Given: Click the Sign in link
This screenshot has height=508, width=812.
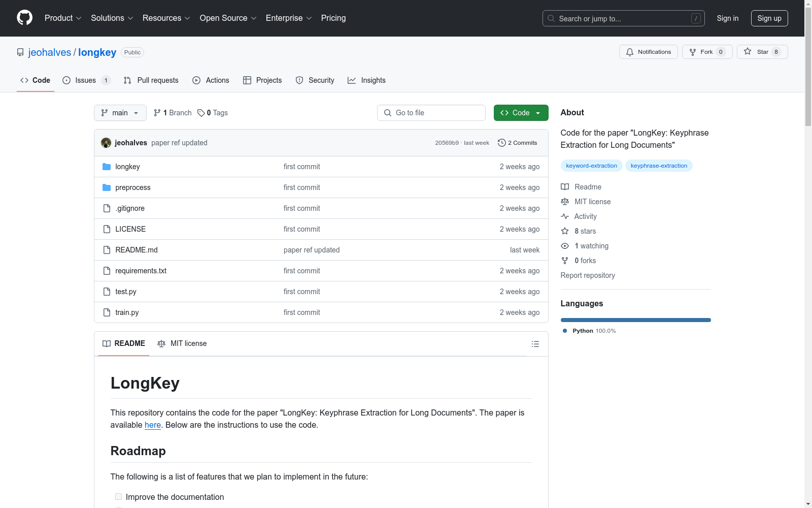Looking at the screenshot, I should click(x=728, y=18).
